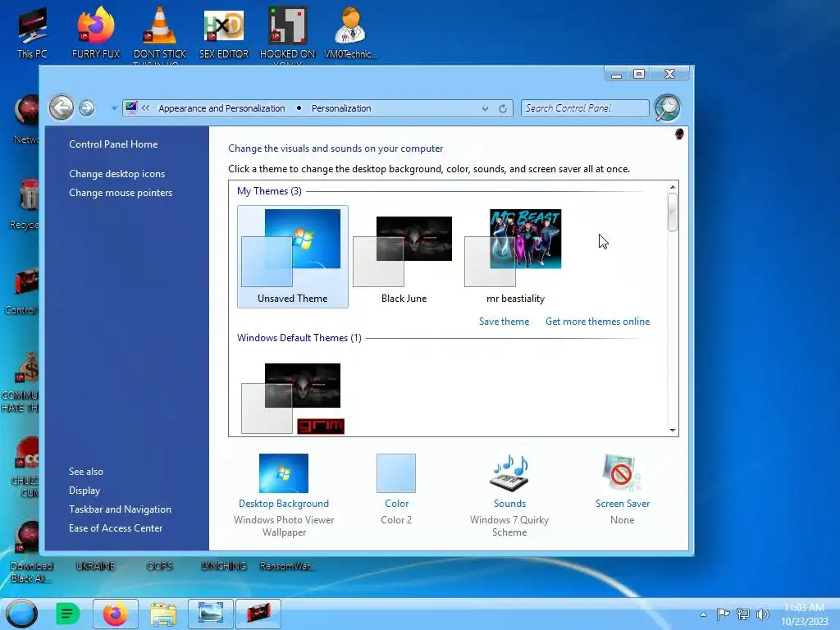Open Taskbar and Navigation

(x=120, y=509)
